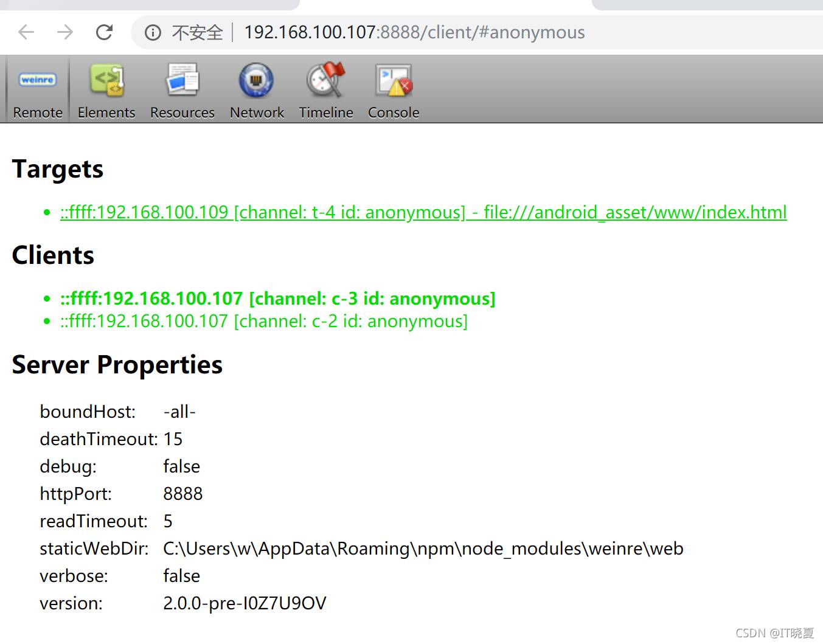Image resolution: width=823 pixels, height=644 pixels.
Task: Select client channel c-3 entry
Action: 278,299
